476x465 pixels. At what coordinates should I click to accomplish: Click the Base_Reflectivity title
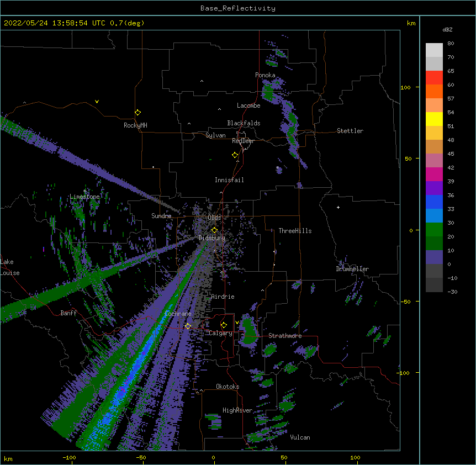point(238,8)
